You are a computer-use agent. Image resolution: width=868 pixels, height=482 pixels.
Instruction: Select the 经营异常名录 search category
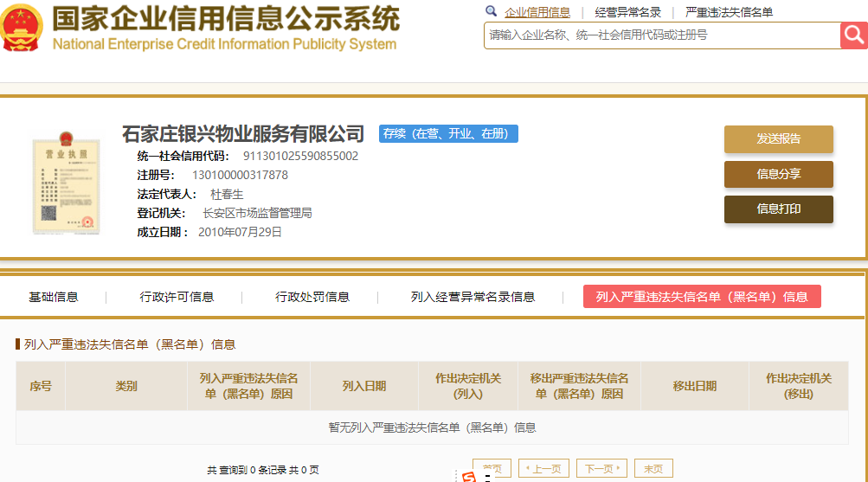pos(627,12)
